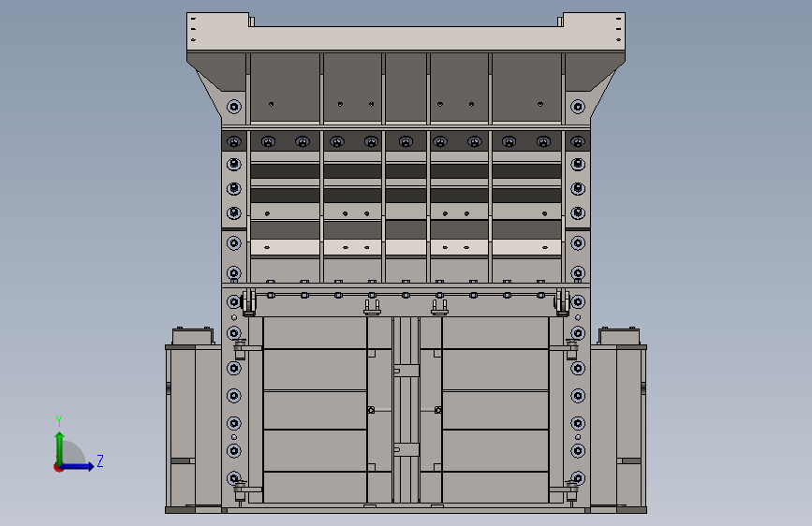The height and width of the screenshot is (526, 812).
Task: Select the central vertical rail between lower doors
Action: pos(406,410)
